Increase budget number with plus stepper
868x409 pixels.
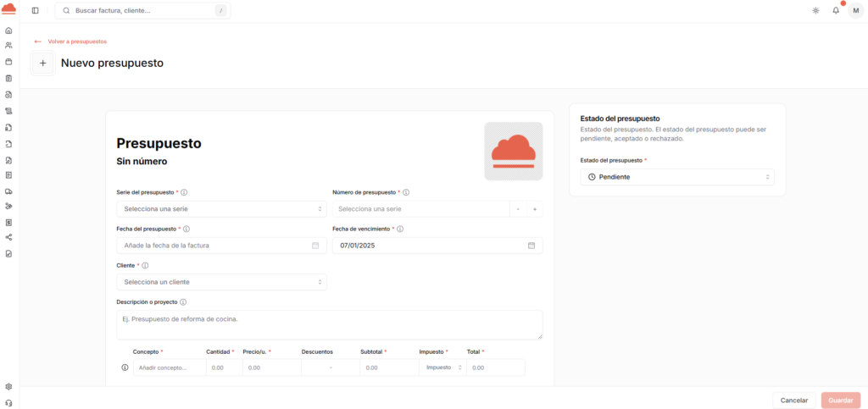[535, 209]
